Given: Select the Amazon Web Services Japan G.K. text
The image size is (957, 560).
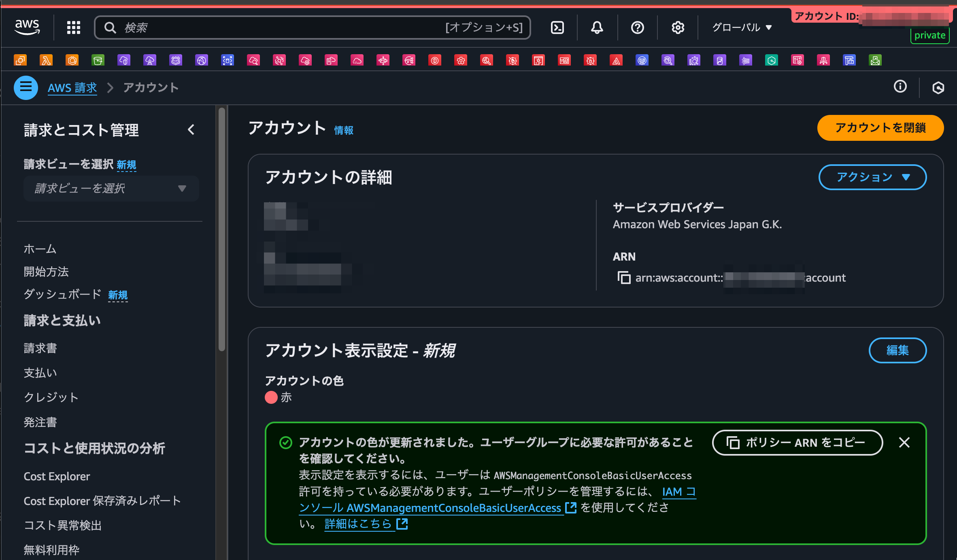Looking at the screenshot, I should (x=697, y=225).
